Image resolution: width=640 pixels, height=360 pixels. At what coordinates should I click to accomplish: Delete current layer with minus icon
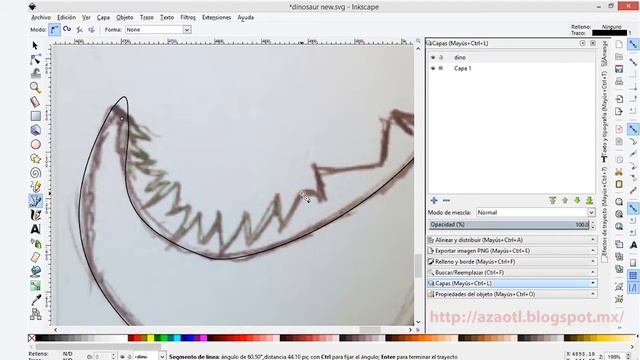click(x=446, y=200)
